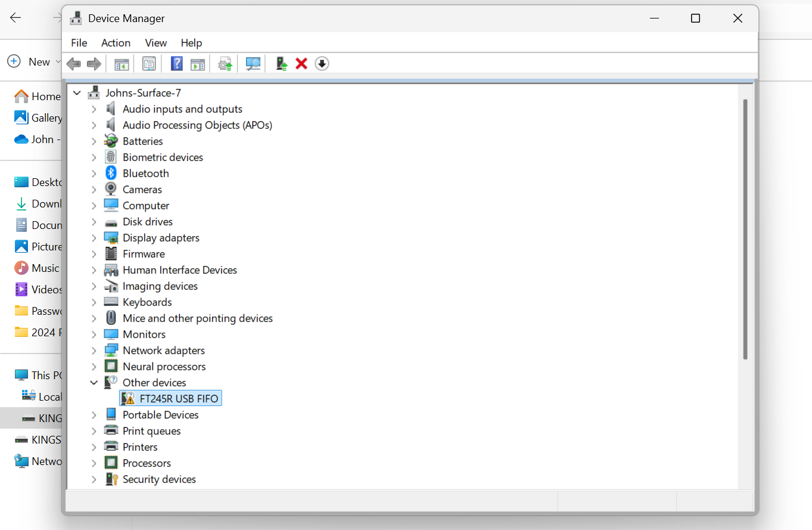Expand the Network adapters category
This screenshot has width=812, height=530.
tap(94, 351)
